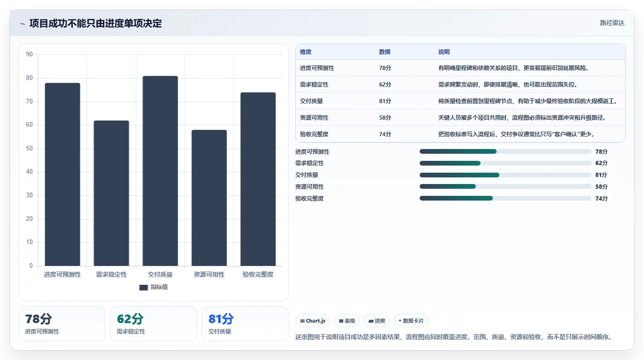Image resolution: width=644 pixels, height=360 pixels.
Task: Click the 进度可预测性 progress bar
Action: 506,151
